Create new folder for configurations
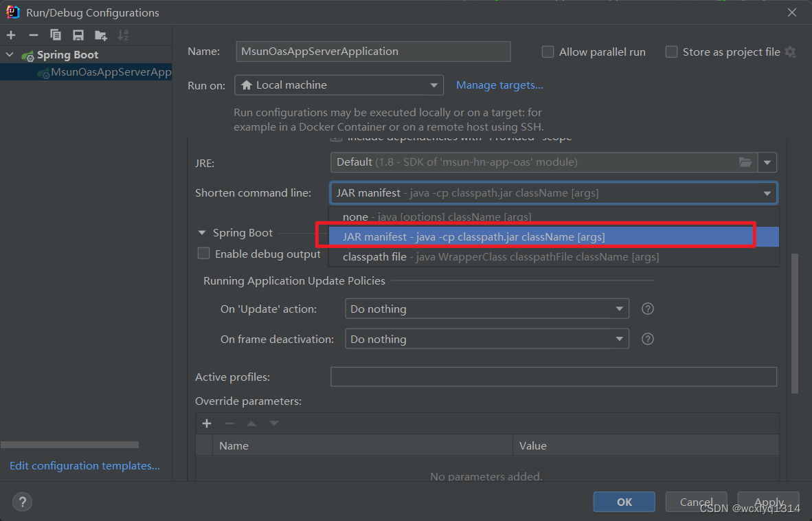Viewport: 812px width, 521px height. click(x=100, y=35)
